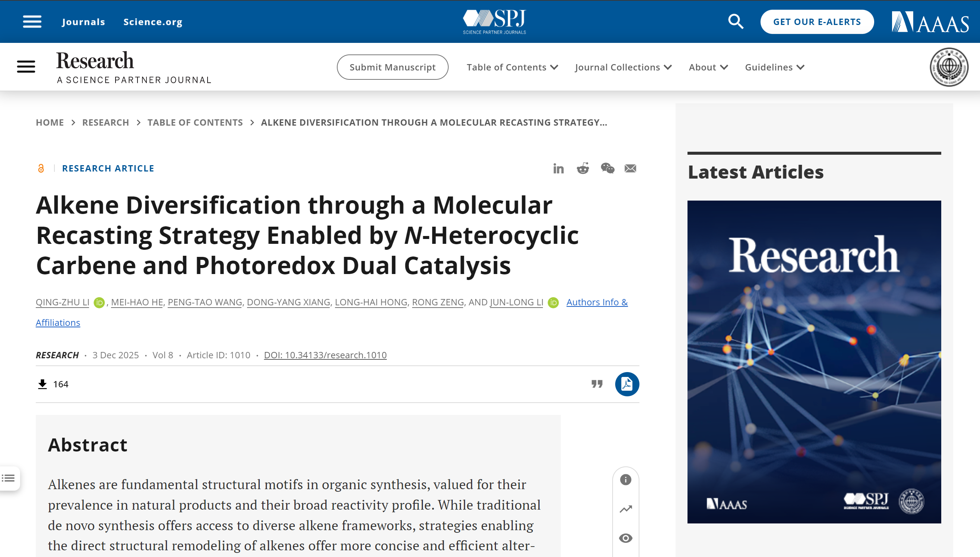Open the cite quotation-mark icon

(597, 384)
